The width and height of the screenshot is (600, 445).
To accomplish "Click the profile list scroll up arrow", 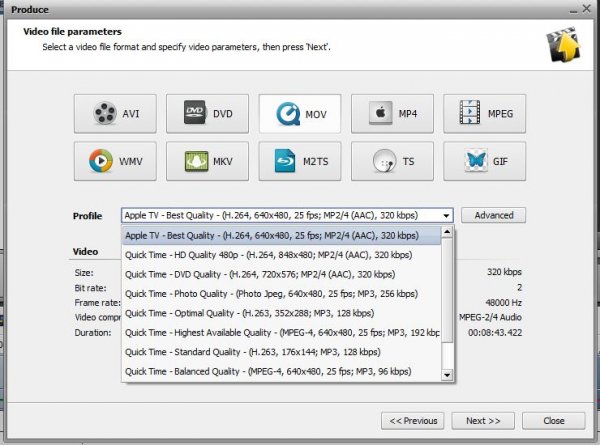I will pyautogui.click(x=447, y=232).
